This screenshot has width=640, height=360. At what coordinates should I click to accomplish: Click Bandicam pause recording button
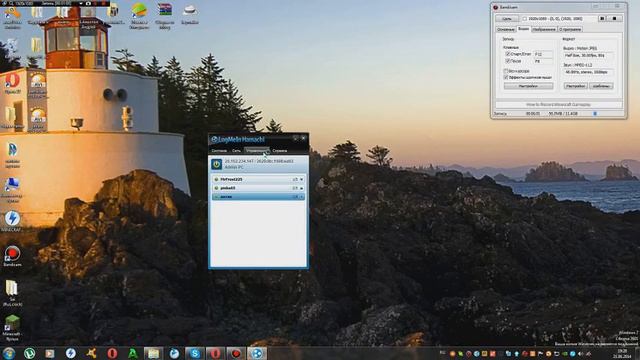[x=602, y=18]
